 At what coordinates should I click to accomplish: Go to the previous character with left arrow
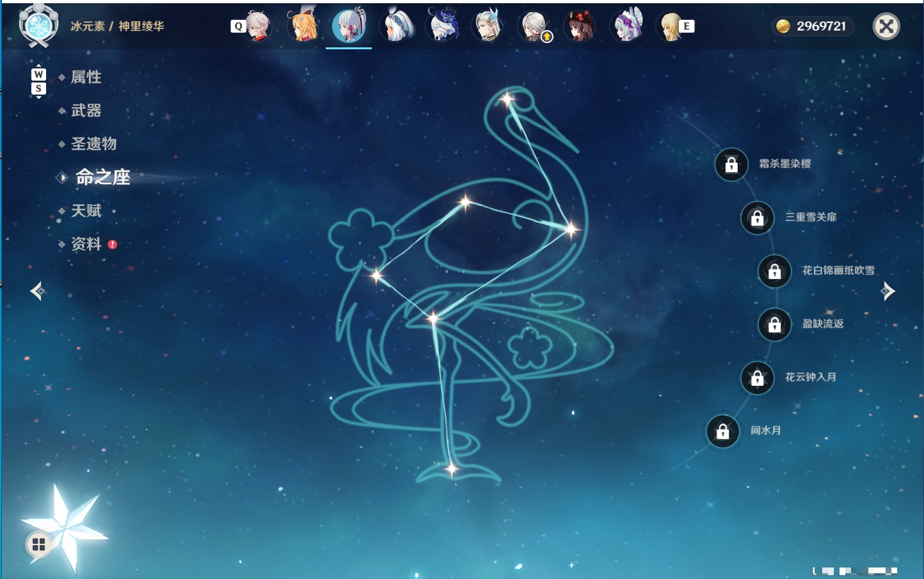coord(38,291)
